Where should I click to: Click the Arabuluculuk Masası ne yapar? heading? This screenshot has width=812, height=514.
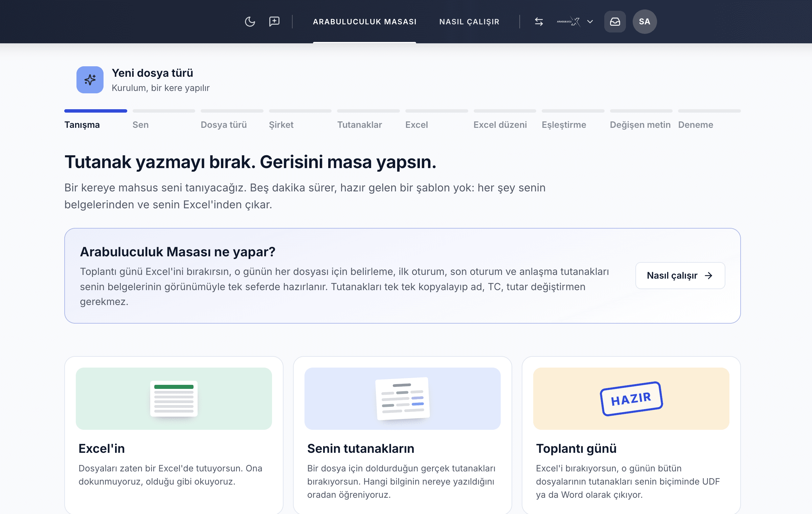pos(178,252)
